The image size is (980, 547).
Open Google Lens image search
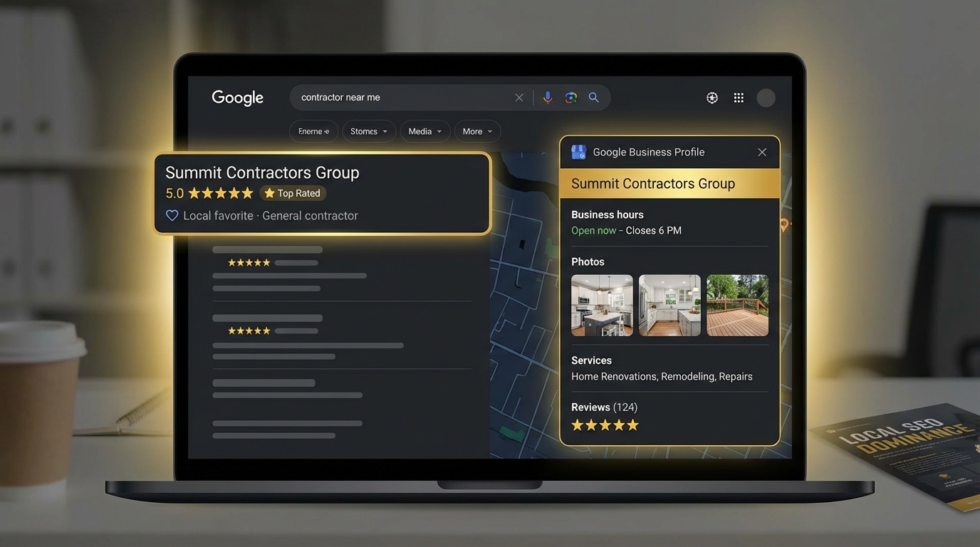click(570, 97)
